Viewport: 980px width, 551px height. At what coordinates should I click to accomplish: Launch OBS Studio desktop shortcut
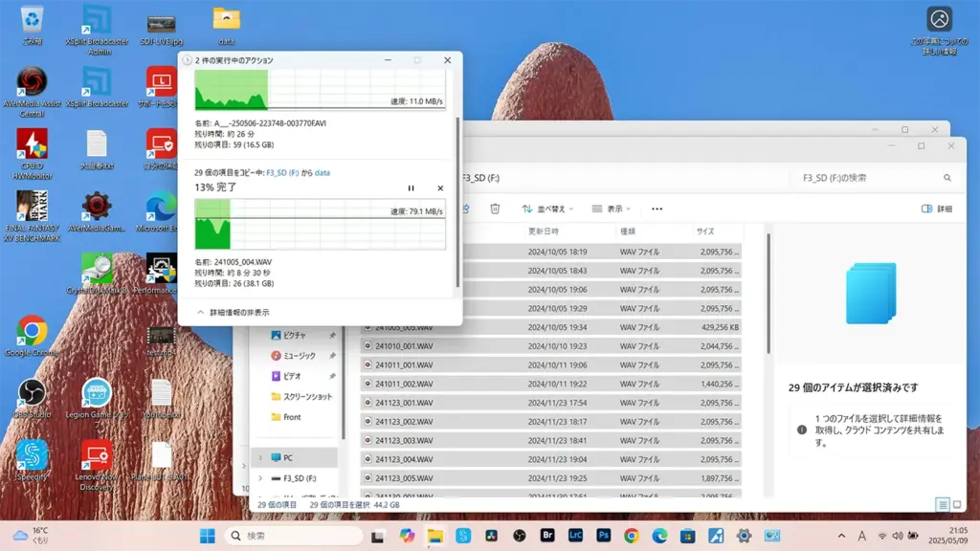(x=32, y=398)
